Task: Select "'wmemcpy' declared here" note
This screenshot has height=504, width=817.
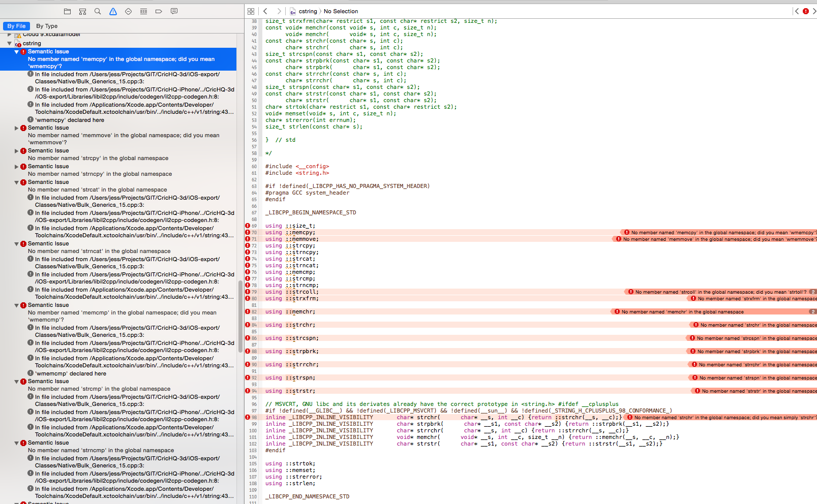Action: 70,120
